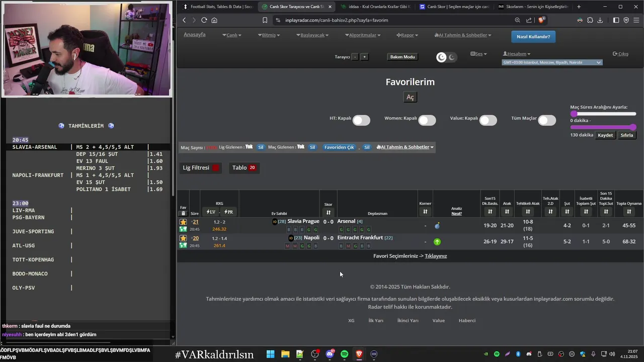Click the back navigation arrow
The width and height of the screenshot is (644, 362).
point(184,20)
